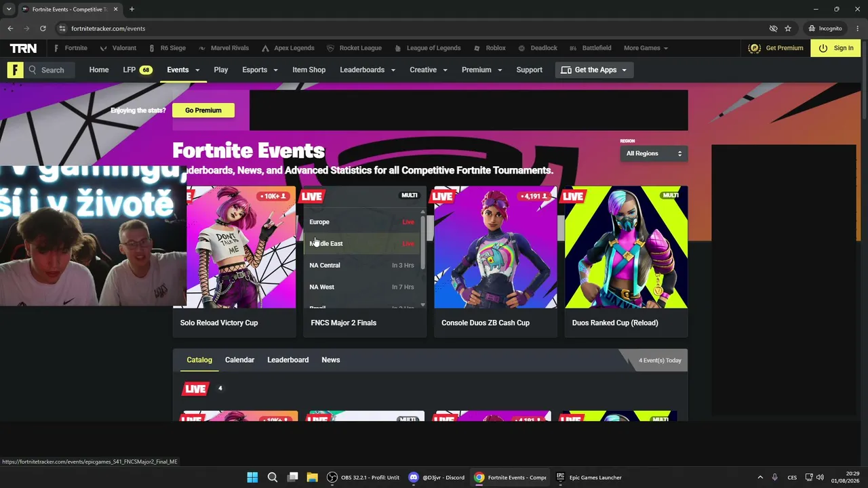This screenshot has width=868, height=488.
Task: Expand the Creative menu
Action: coord(429,70)
